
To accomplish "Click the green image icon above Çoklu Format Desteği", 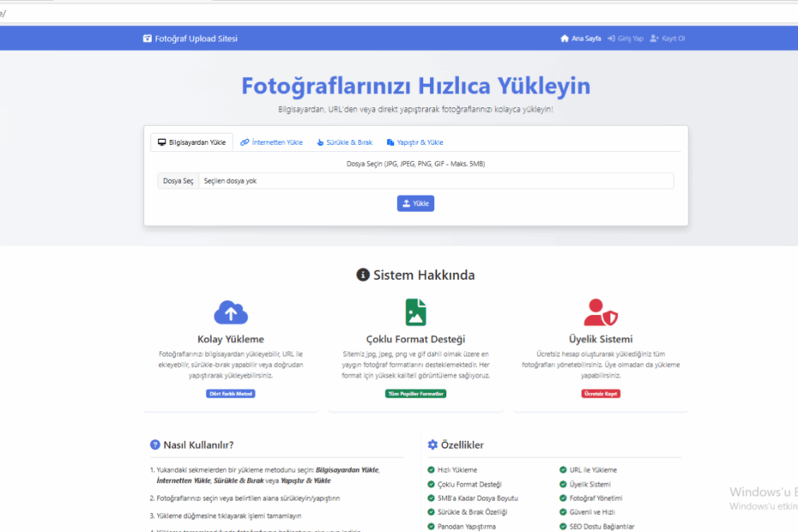I will point(415,313).
